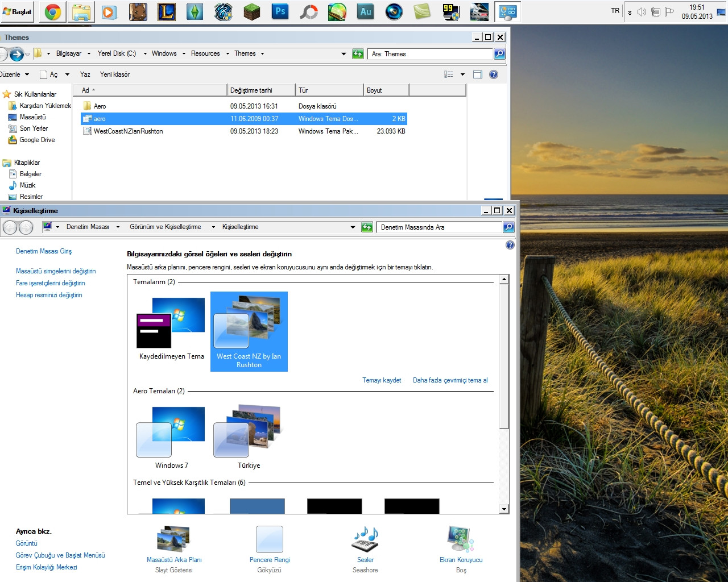The width and height of the screenshot is (728, 582).
Task: Open the Sesler sound settings icon
Action: click(365, 539)
